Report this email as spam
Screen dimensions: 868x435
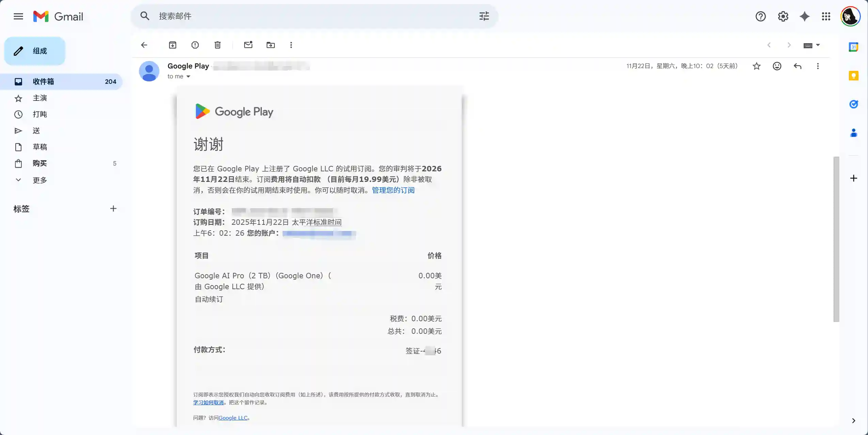coord(195,45)
